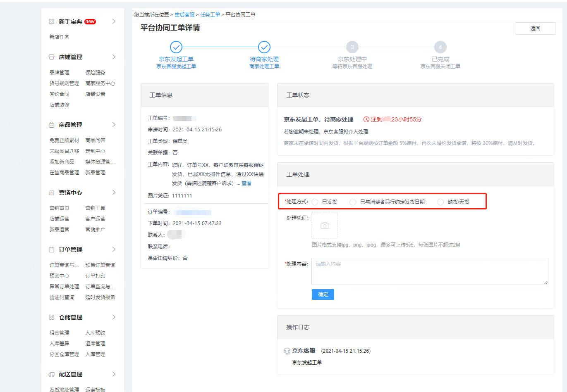This screenshot has width=567, height=392.
Task: Expand the 仓储管理 chevron
Action: tap(114, 317)
